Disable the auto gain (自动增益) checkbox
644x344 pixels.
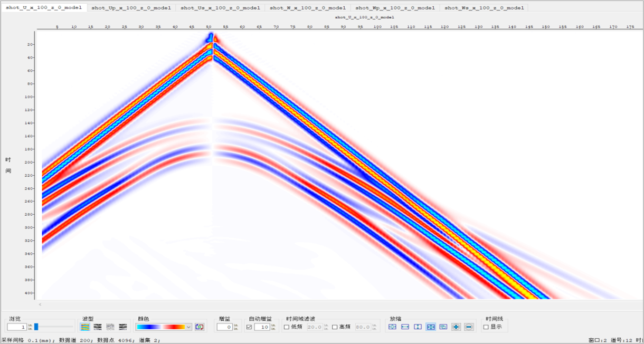(x=249, y=327)
